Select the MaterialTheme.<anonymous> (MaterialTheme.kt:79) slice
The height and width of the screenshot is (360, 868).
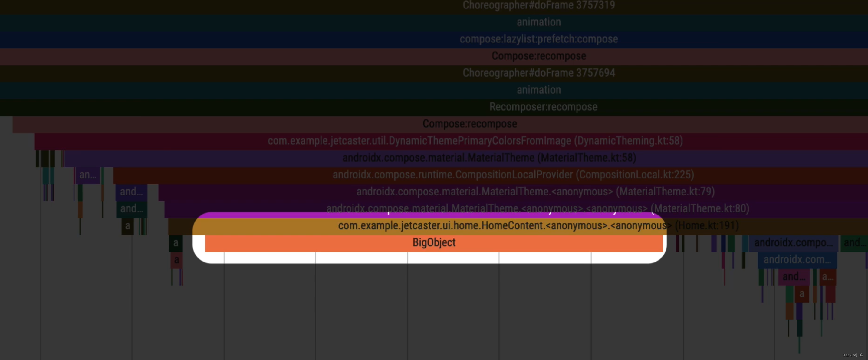click(x=513, y=192)
